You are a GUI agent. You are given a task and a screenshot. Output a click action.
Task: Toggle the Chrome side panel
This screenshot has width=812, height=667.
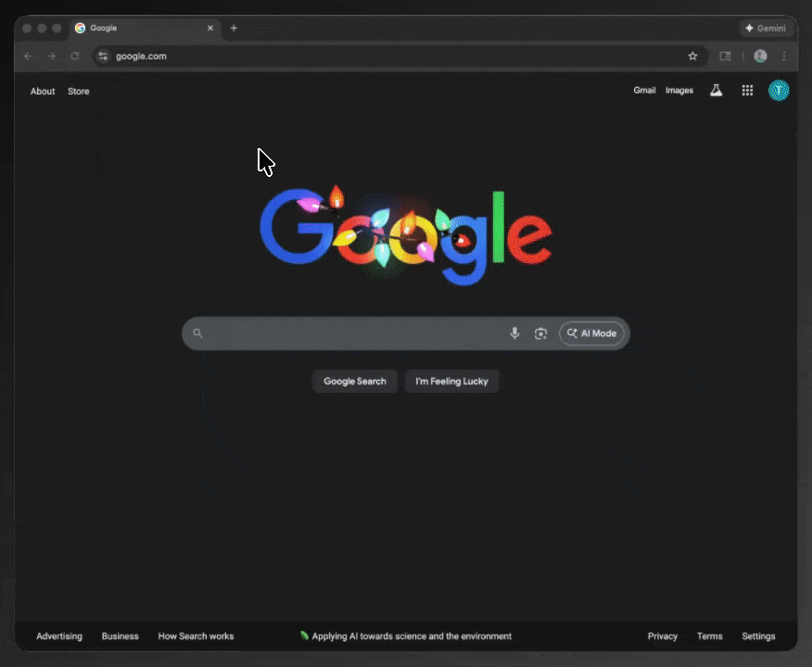click(726, 57)
